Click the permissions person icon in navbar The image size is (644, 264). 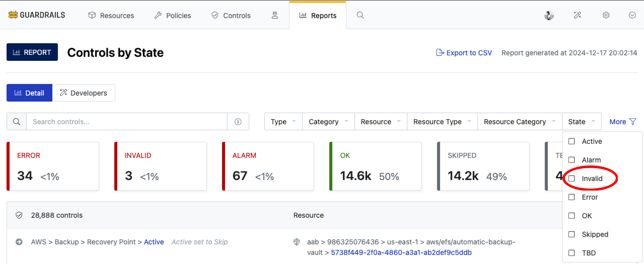coord(275,15)
